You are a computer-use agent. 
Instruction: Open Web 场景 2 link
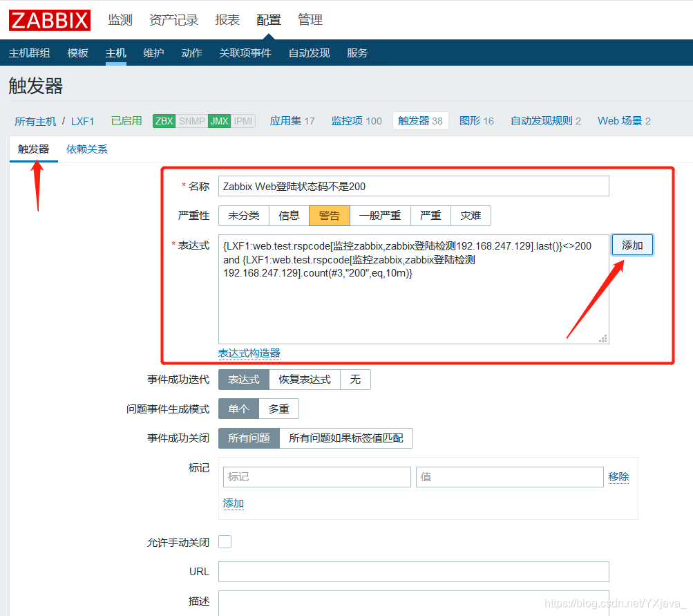(624, 121)
